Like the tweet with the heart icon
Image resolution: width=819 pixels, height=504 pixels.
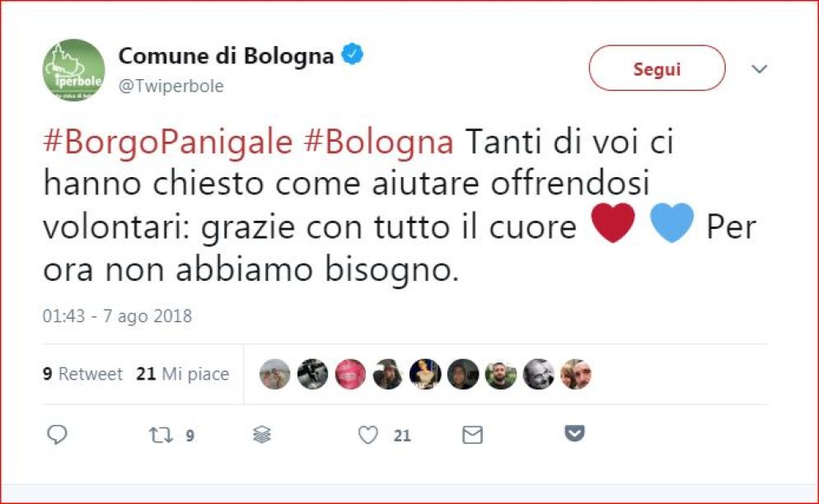368,435
